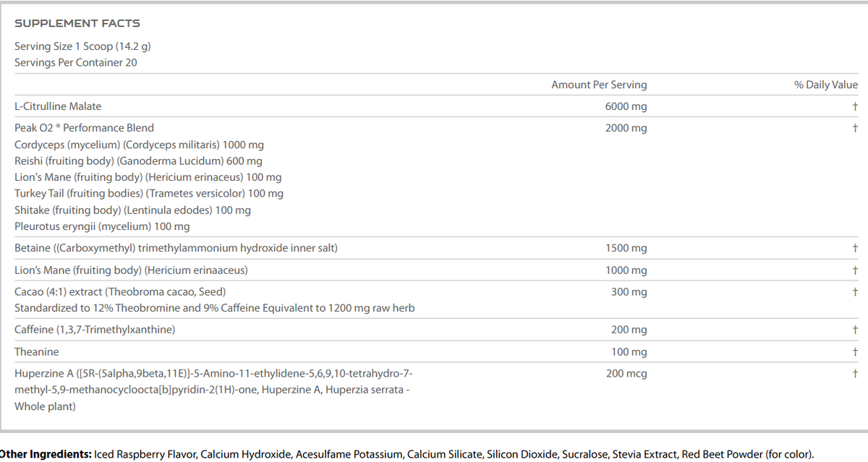This screenshot has width=868, height=462.
Task: Select the "Caffeine (1,3,7-Trimethylxanthine)" ingredient name
Action: tap(95, 330)
